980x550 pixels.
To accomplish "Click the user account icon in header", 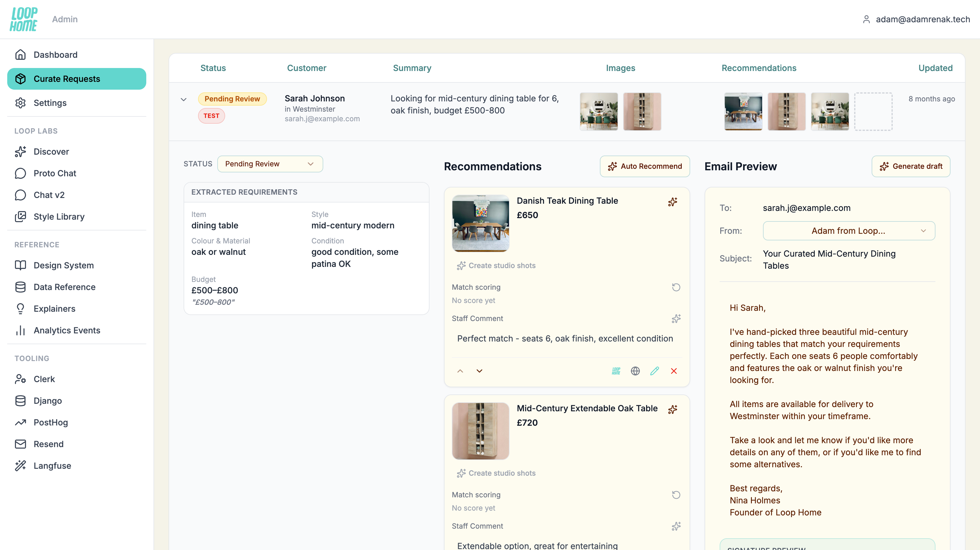I will (x=866, y=19).
